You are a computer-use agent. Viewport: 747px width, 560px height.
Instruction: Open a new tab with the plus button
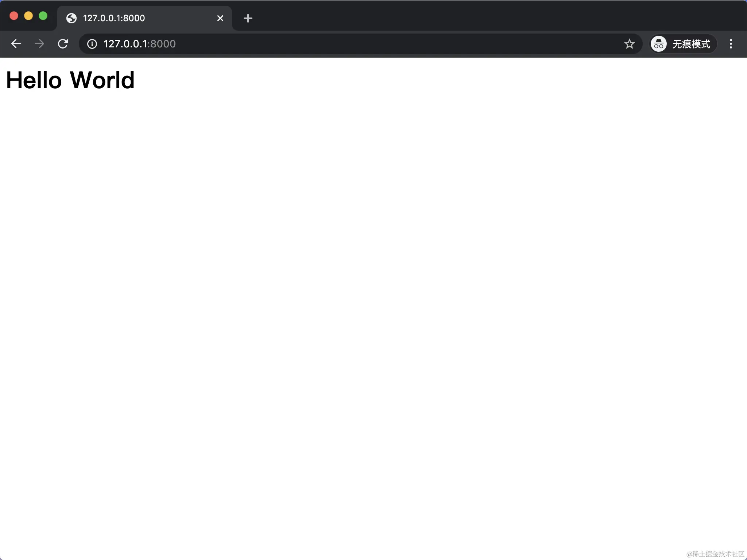coord(248,18)
